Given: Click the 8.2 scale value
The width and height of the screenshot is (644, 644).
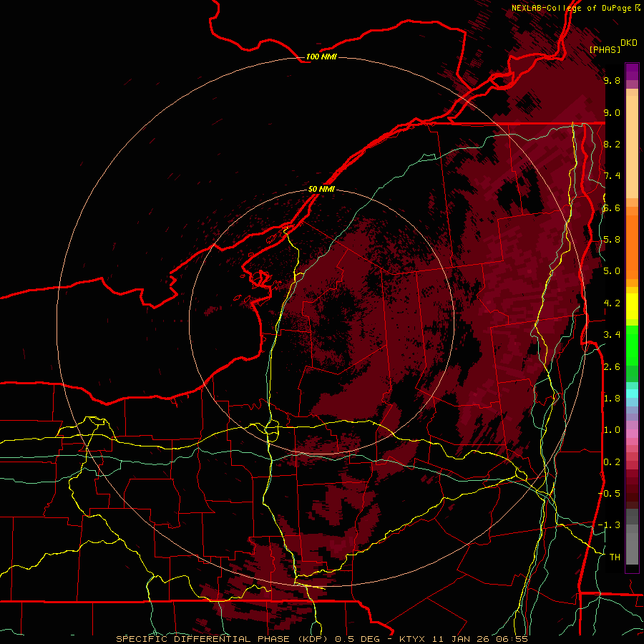Looking at the screenshot, I should pyautogui.click(x=612, y=144).
